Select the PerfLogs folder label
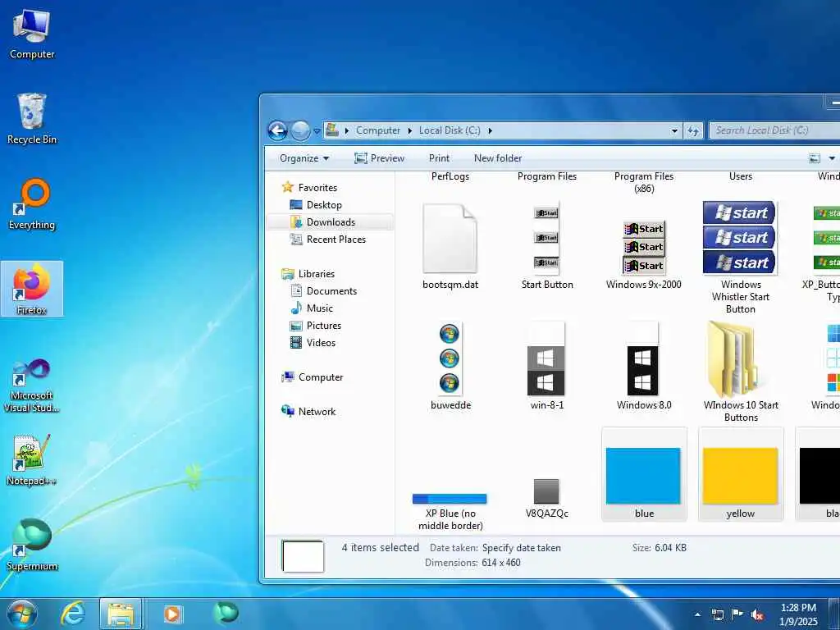Screen dimensions: 840x630 (x=450, y=176)
